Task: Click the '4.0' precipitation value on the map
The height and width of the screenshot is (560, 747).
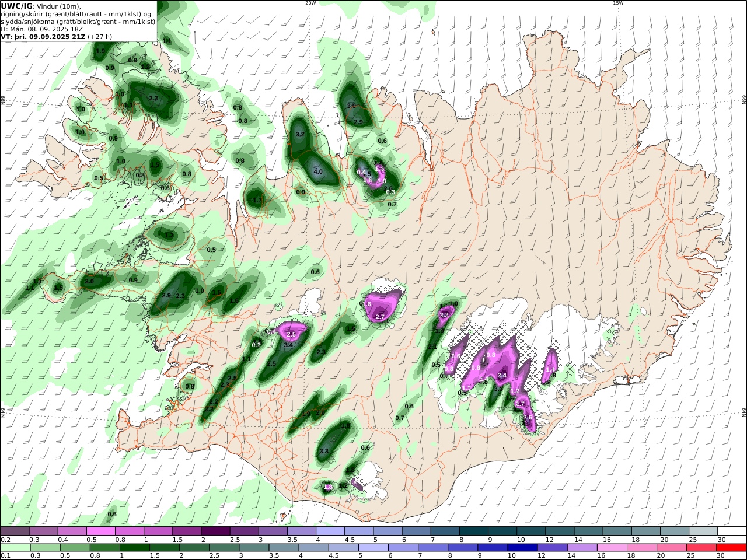Action: (x=318, y=172)
